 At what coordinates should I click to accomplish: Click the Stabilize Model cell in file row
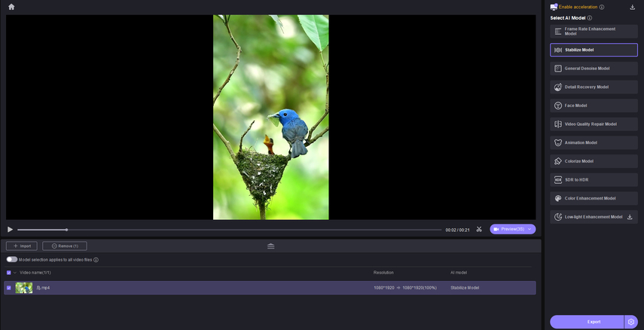coord(465,288)
